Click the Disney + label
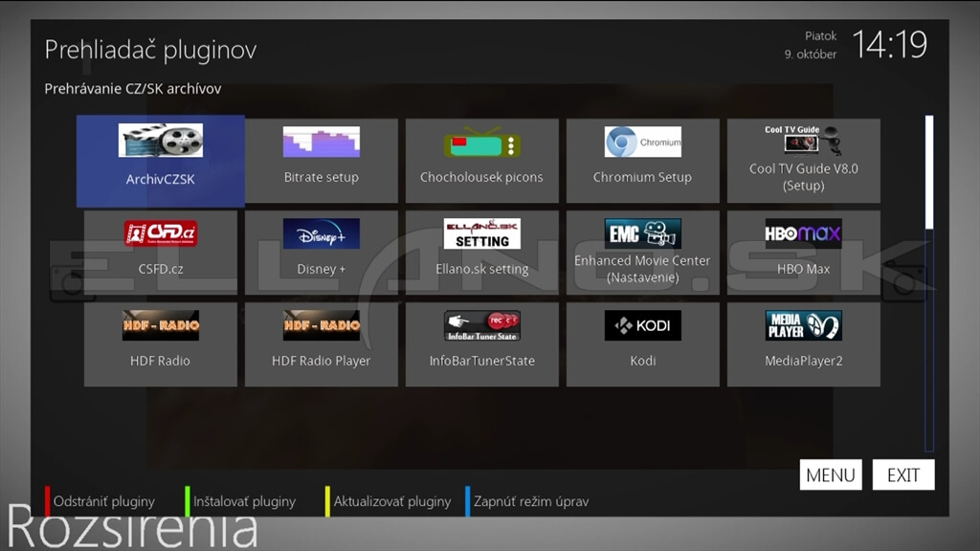 tap(322, 269)
